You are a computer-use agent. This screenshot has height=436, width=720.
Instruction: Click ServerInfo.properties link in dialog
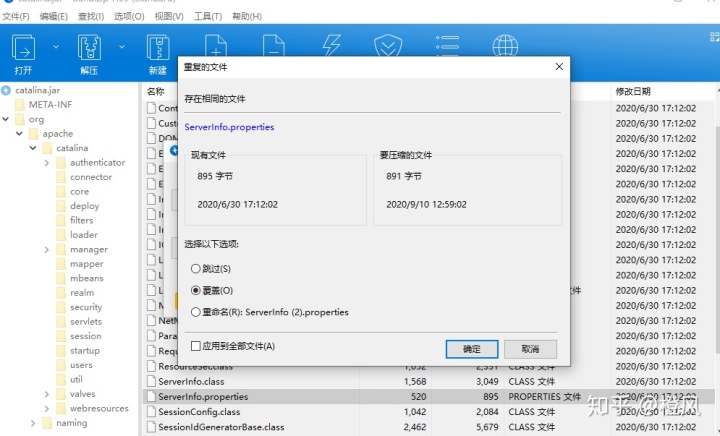point(229,127)
